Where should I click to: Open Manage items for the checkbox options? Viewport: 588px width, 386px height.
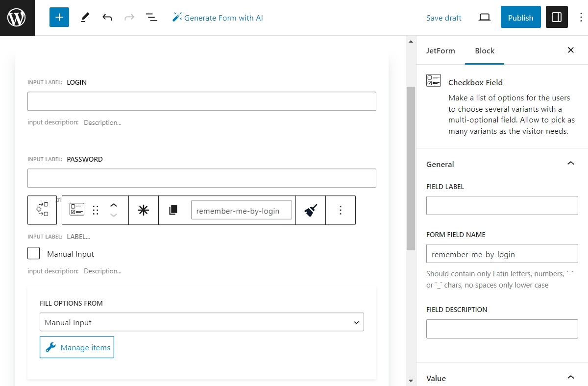[x=76, y=347]
